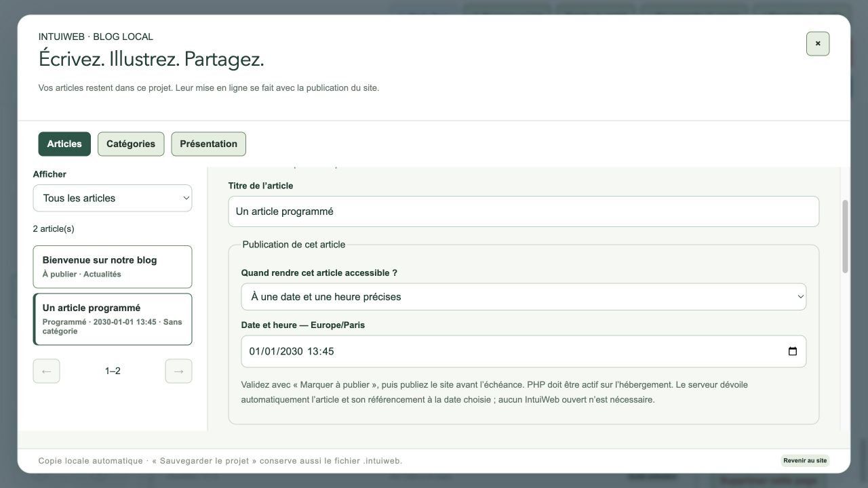Select 'Un article programmé' article card

[113, 319]
